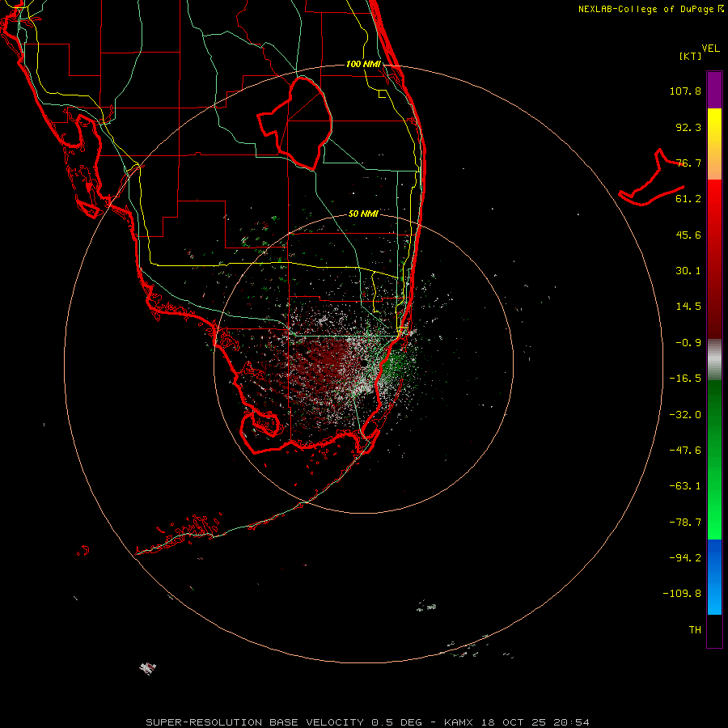Image resolution: width=728 pixels, height=728 pixels.
Task: Select the 76.7 velocity scale value
Action: coord(688,163)
